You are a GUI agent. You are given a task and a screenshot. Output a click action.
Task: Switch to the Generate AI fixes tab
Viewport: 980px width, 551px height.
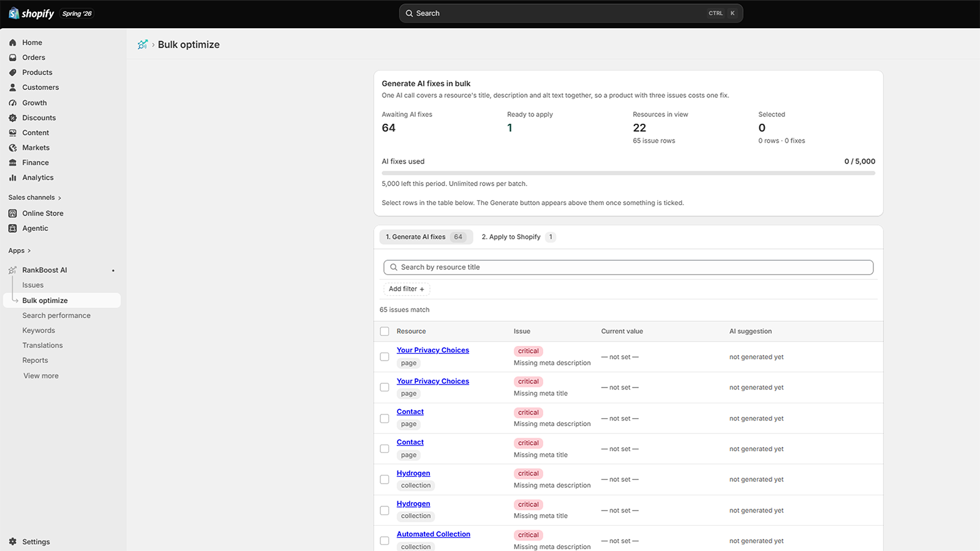[x=426, y=237]
